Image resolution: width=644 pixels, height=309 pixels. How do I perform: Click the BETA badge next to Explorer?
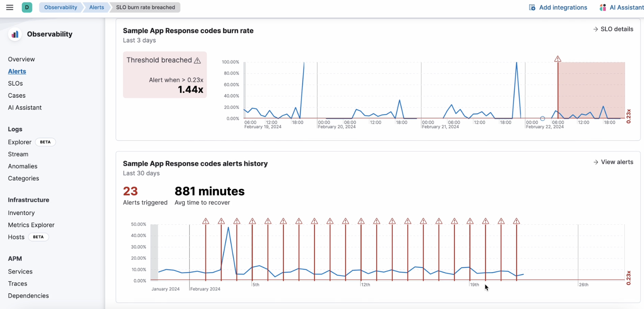[45, 142]
